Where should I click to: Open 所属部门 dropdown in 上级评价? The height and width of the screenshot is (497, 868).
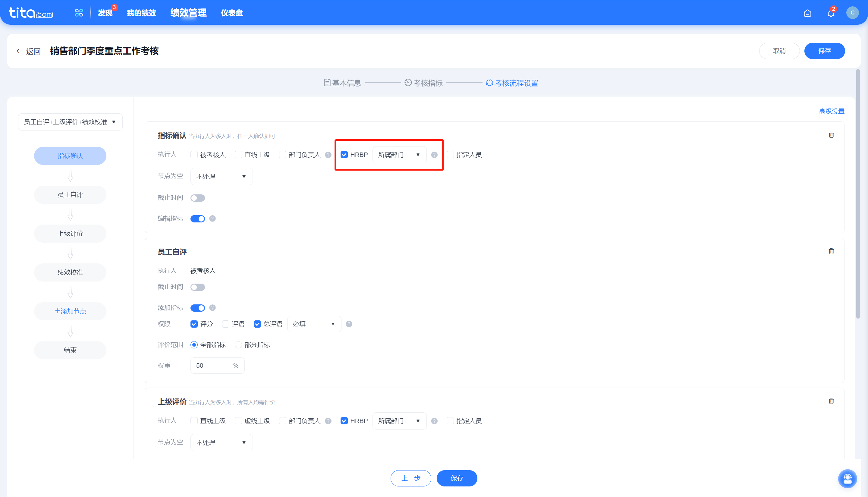coord(399,421)
